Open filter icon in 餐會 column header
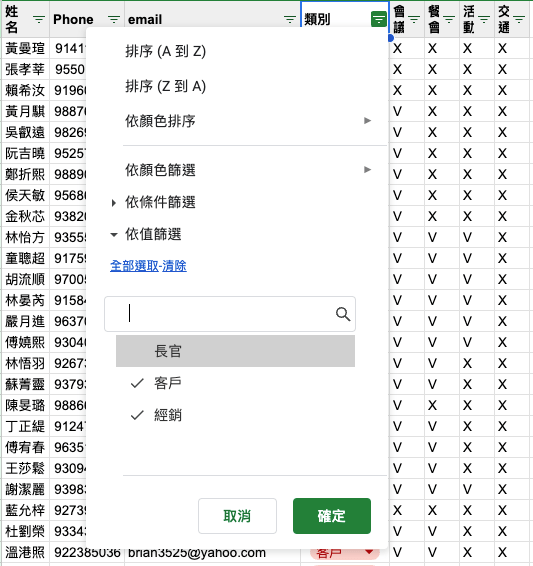 point(449,19)
